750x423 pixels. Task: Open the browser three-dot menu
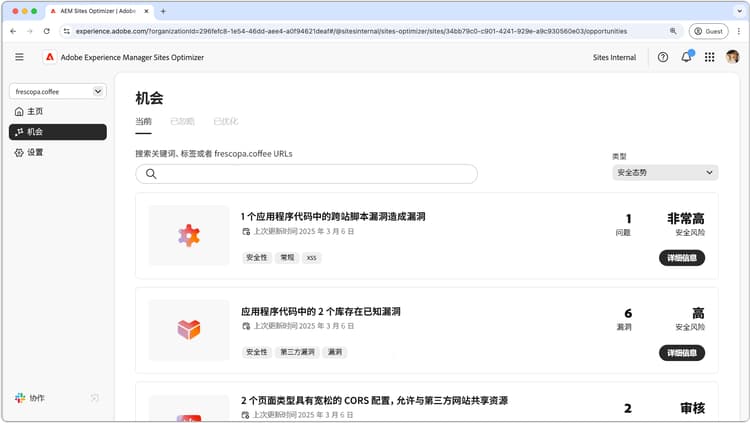[739, 31]
